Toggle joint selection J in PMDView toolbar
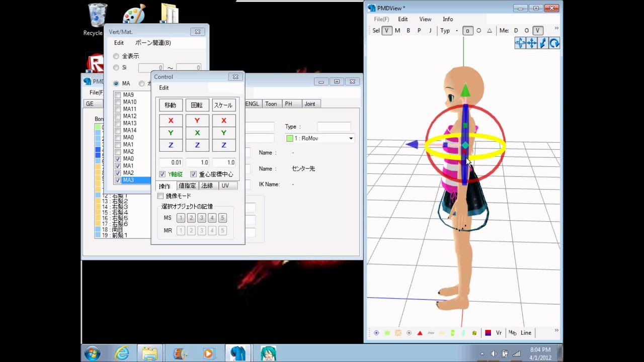Viewport: 644px width, 362px height. point(430,31)
